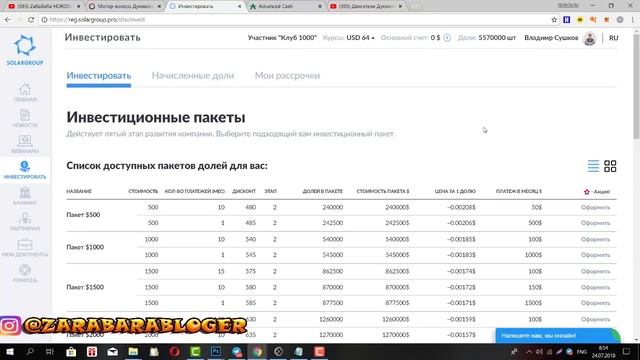The image size is (640, 360).
Task: Click Оформить for $1500 package with 877500 shares
Action: 595,303
